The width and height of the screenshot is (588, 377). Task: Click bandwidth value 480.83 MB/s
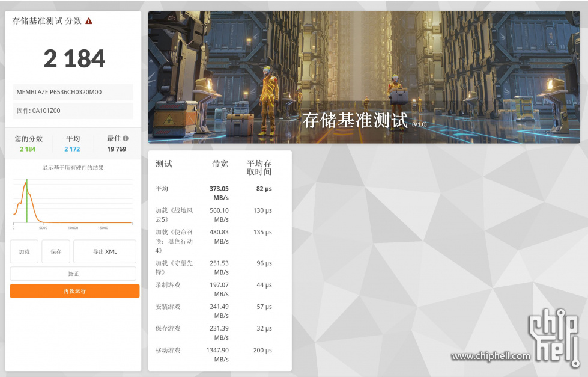click(x=219, y=236)
